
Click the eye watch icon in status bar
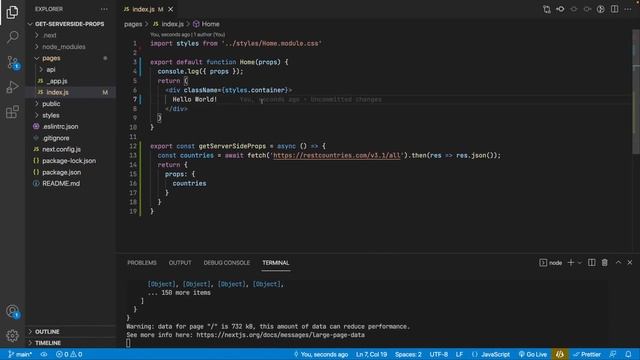tap(44, 354)
